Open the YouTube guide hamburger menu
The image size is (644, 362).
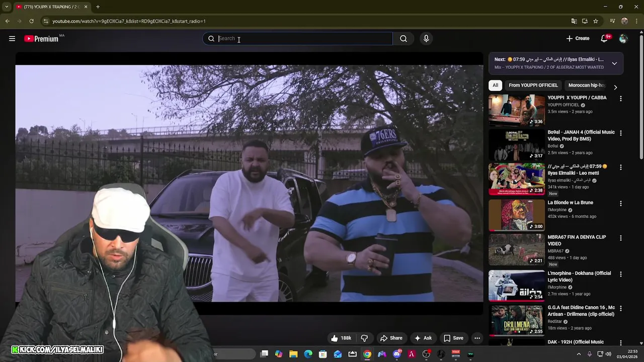click(x=12, y=39)
